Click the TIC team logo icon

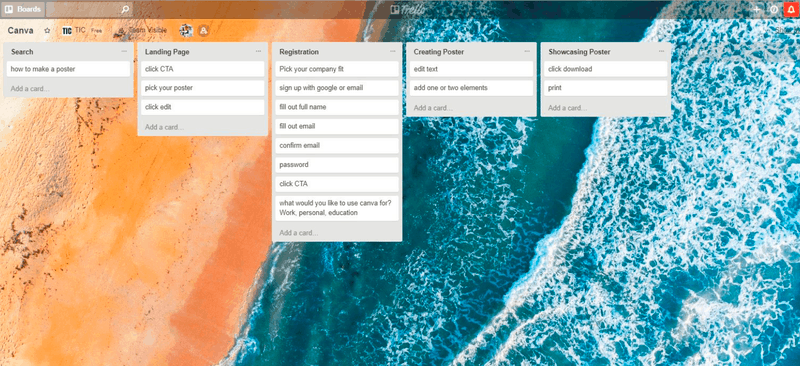[x=67, y=31]
